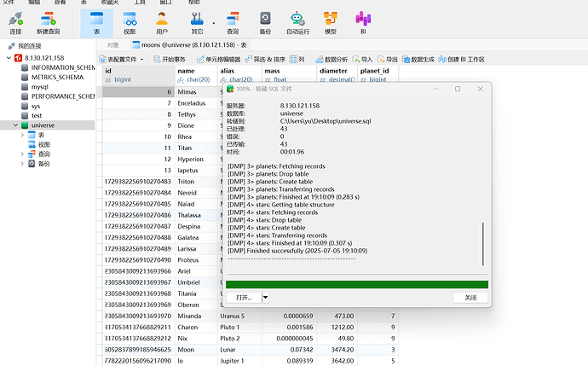Open the 用户 (User) toolbar icon
Image resolution: width=588 pixels, height=366 pixels.
point(162,23)
